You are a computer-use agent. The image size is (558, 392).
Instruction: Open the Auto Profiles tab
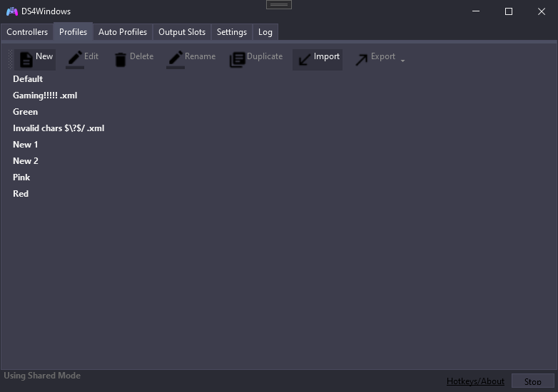coord(123,32)
